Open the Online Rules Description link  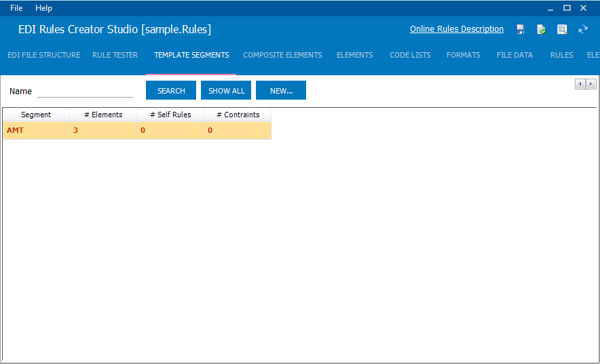[457, 29]
